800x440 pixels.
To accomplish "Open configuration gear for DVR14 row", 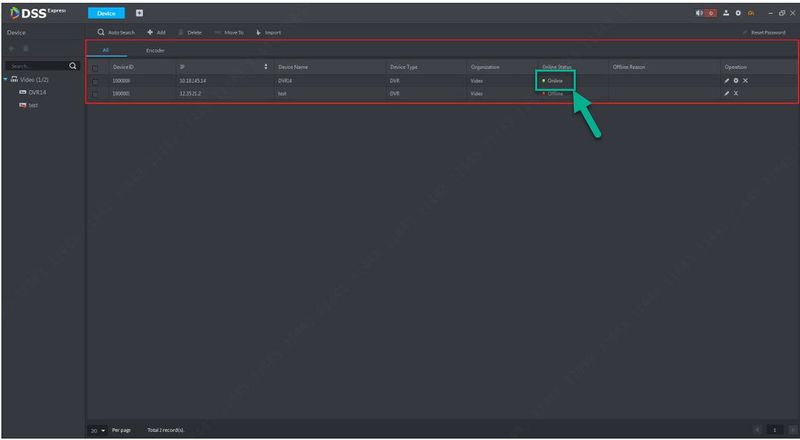I will tap(736, 81).
